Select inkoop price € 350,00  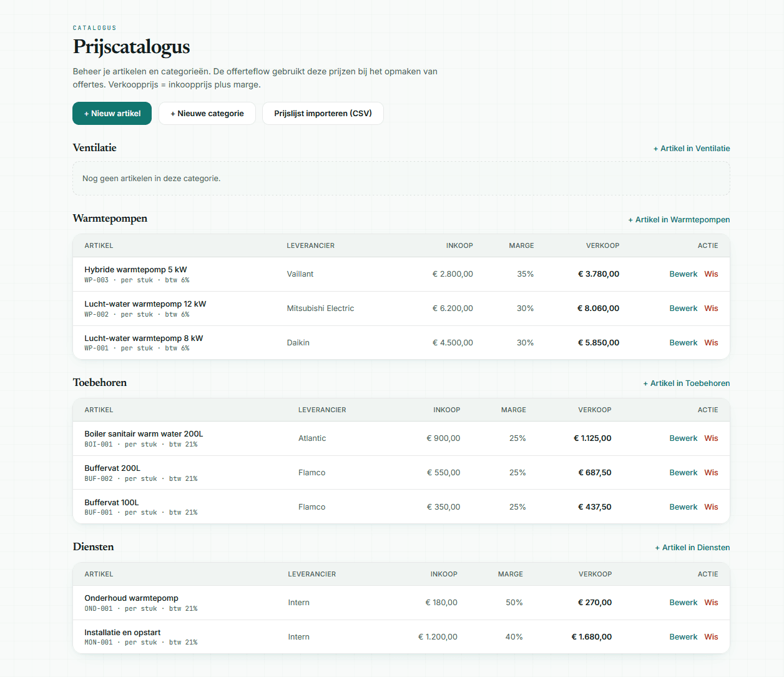pos(443,507)
